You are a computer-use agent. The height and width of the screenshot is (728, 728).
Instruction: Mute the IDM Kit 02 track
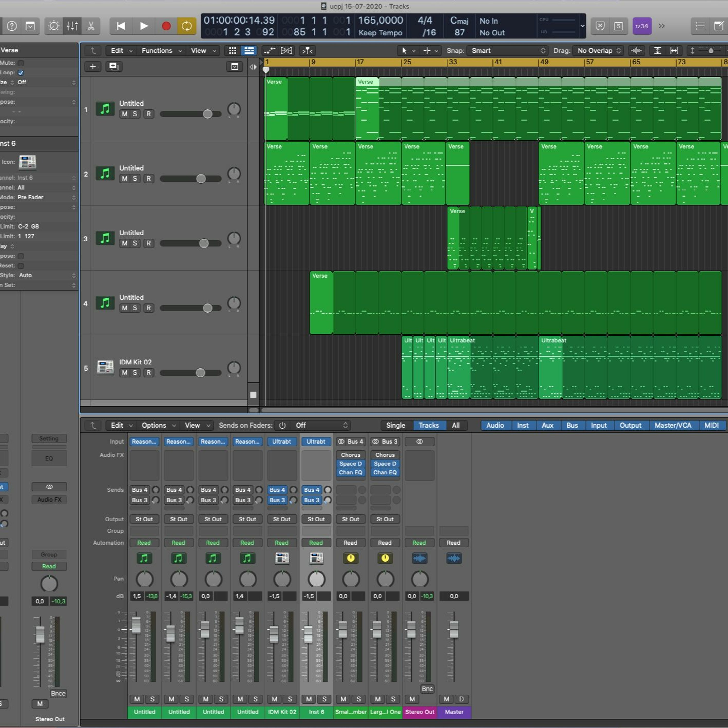tap(124, 373)
